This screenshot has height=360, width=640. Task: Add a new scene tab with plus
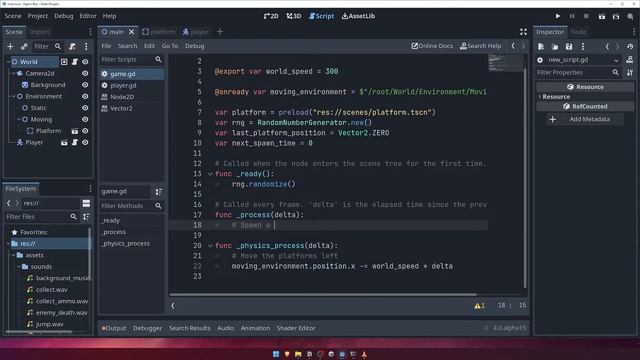click(x=220, y=31)
